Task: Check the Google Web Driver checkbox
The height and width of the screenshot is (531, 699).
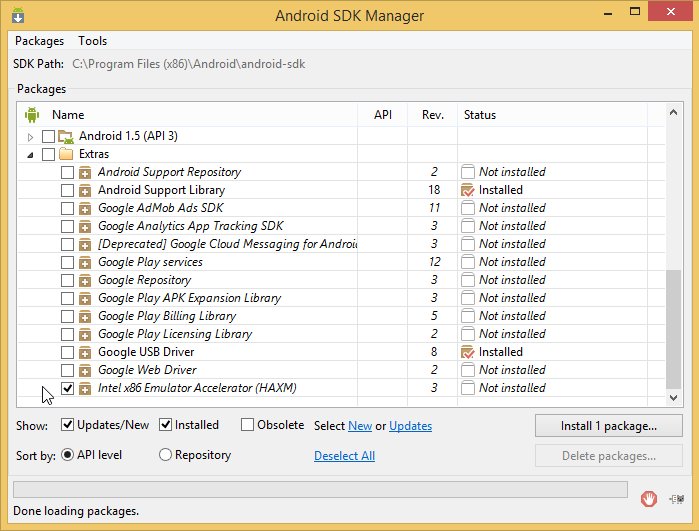Action: click(x=67, y=370)
